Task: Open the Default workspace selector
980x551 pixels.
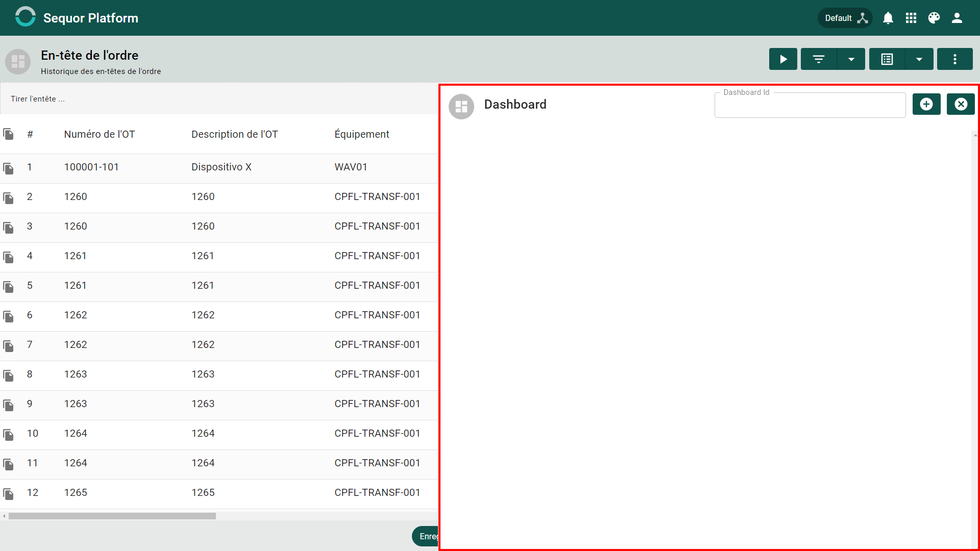Action: click(x=845, y=18)
